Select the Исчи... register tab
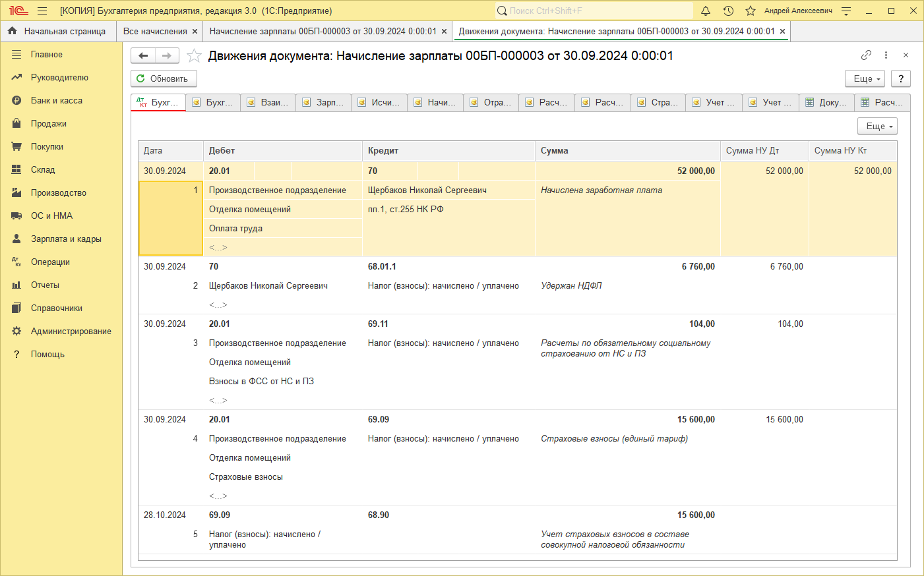This screenshot has width=924, height=576. 379,102
